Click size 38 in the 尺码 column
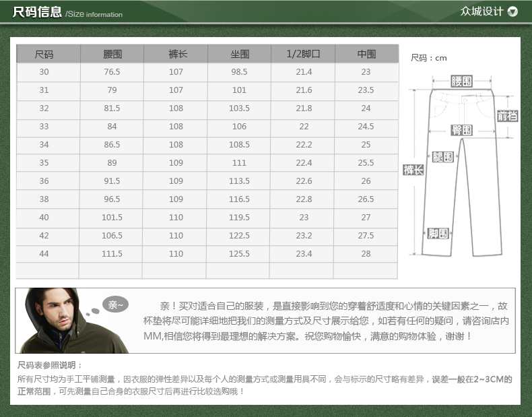Screen dimensions: 532x417 click(44, 199)
